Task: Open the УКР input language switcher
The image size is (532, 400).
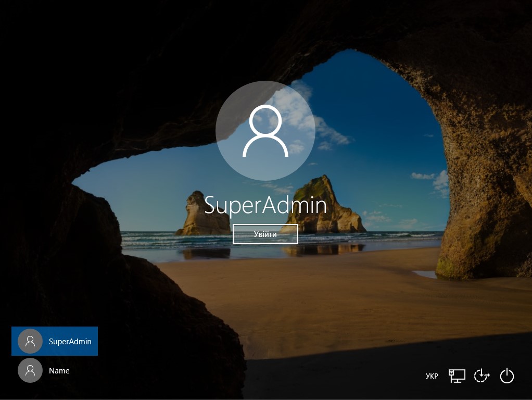Action: pos(432,376)
